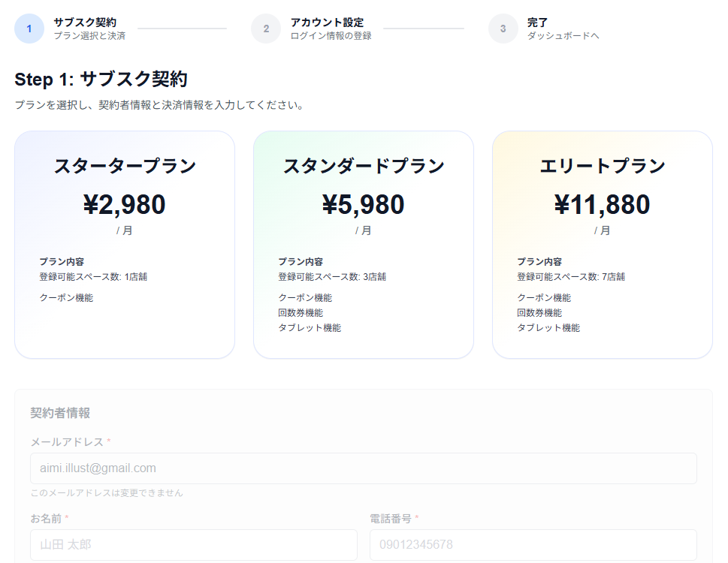This screenshot has height=563, width=728.
Task: Focus the お名前 input field
Action: (194, 545)
